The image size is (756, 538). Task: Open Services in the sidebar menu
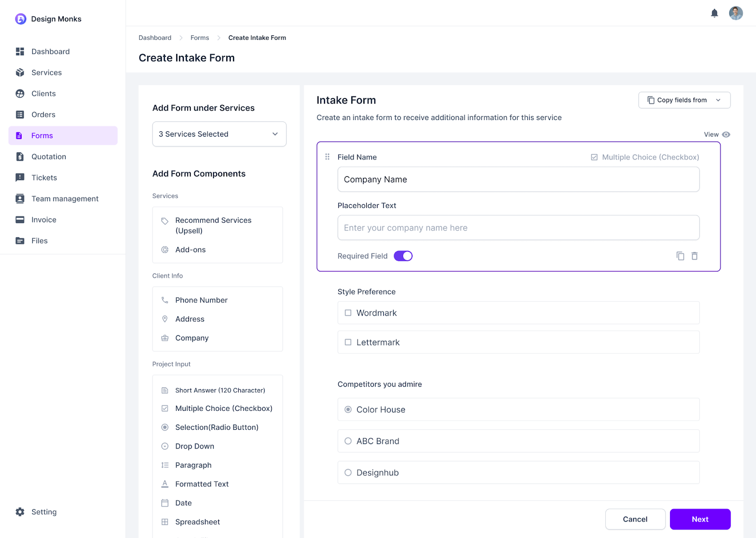coord(63,72)
